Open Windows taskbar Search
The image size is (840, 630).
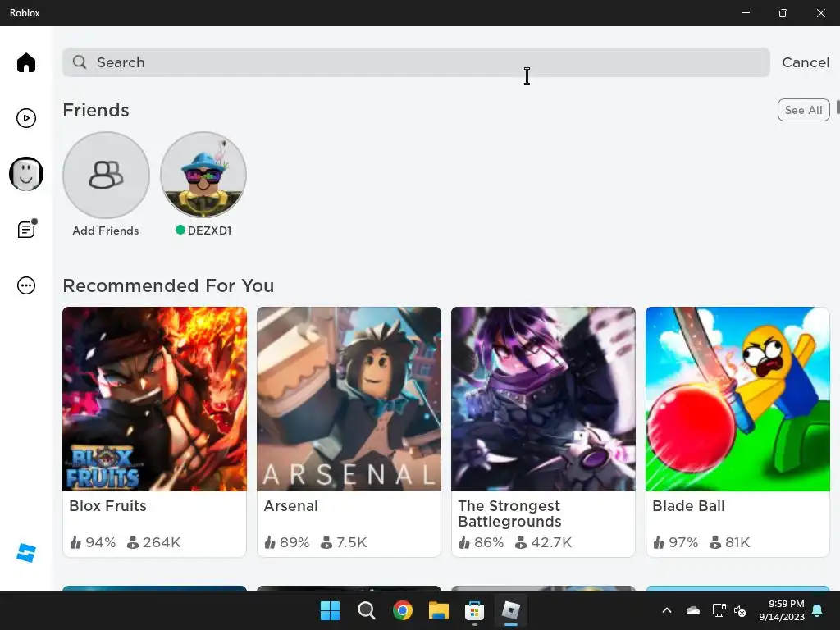[367, 610]
